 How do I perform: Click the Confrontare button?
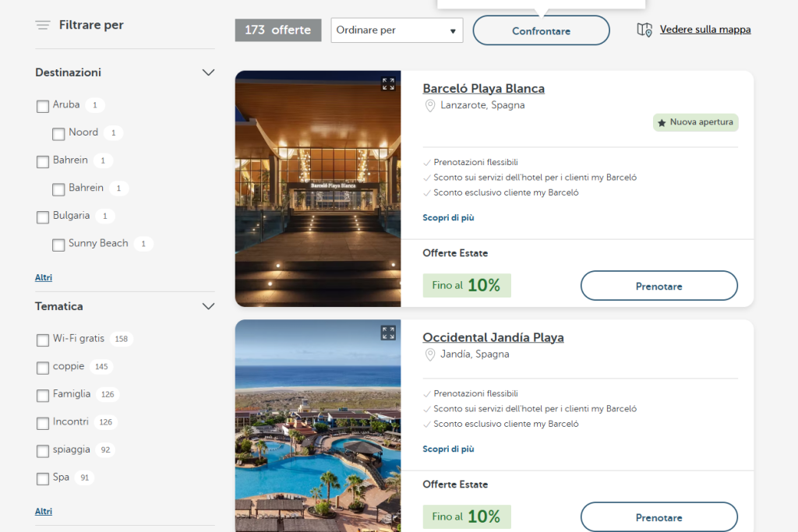point(541,30)
